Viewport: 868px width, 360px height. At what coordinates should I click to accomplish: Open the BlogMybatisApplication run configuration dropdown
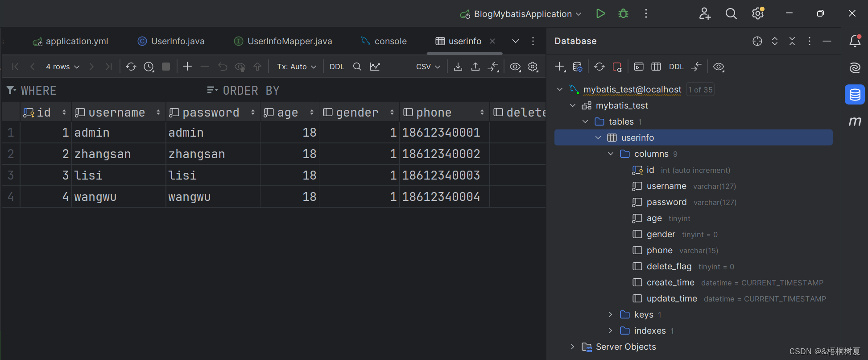(x=521, y=14)
